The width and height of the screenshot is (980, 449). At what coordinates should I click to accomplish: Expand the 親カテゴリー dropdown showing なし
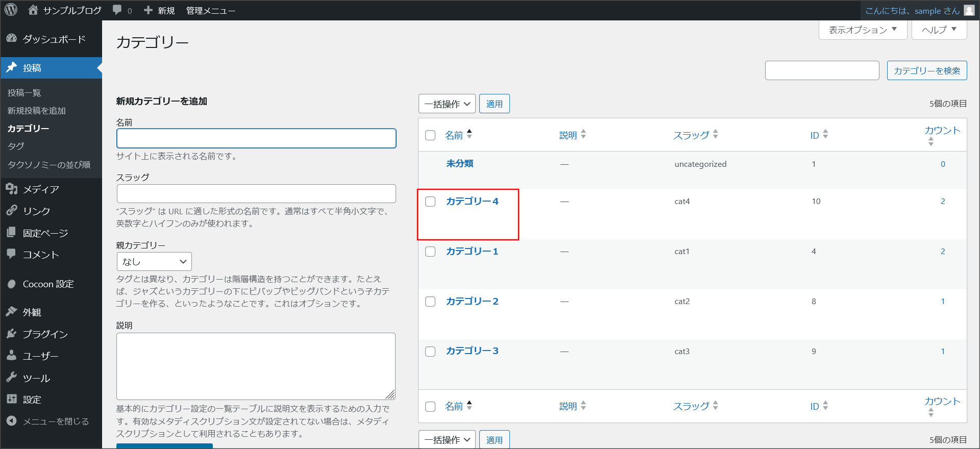click(x=154, y=262)
